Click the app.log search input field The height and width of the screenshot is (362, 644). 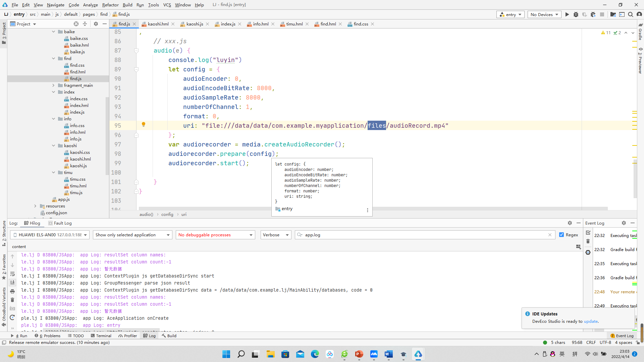click(424, 235)
